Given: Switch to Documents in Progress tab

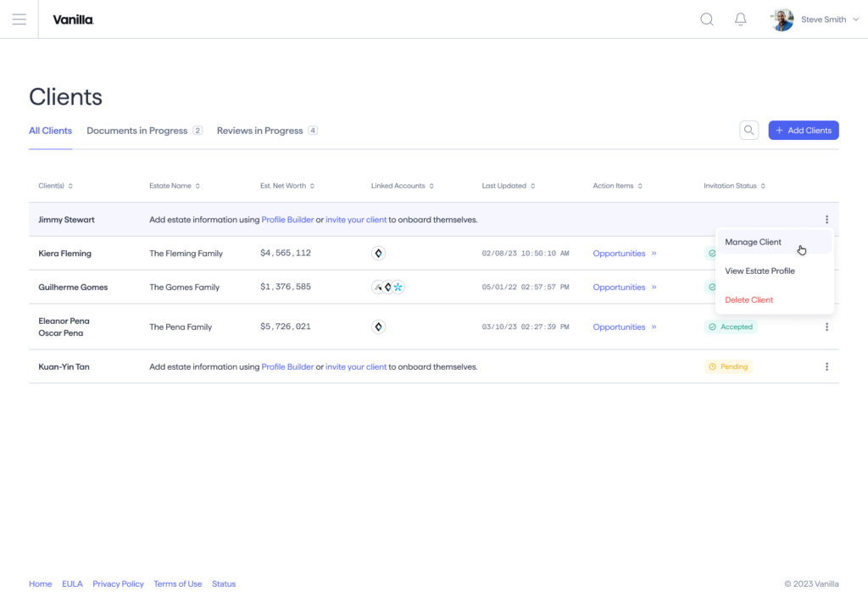Looking at the screenshot, I should click(137, 131).
